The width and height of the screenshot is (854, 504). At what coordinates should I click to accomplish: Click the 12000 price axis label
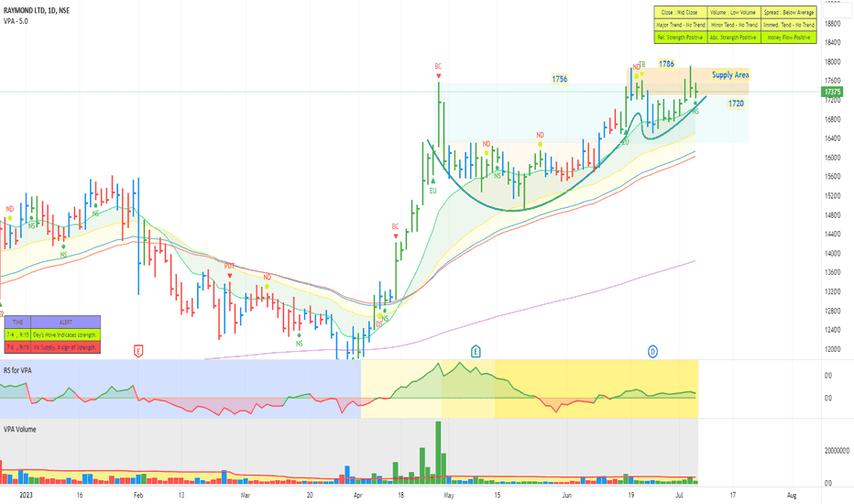pyautogui.click(x=832, y=349)
